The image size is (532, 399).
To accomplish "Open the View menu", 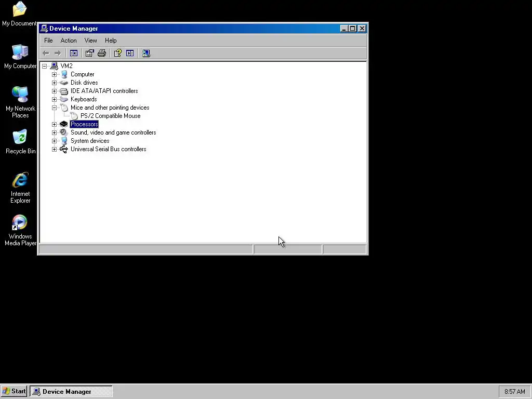I will pyautogui.click(x=90, y=41).
